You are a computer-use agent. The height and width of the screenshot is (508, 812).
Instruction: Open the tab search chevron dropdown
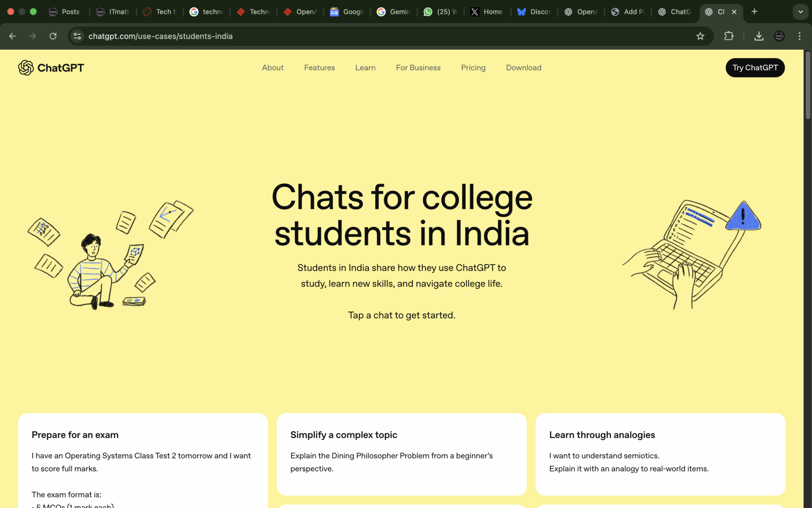point(800,12)
